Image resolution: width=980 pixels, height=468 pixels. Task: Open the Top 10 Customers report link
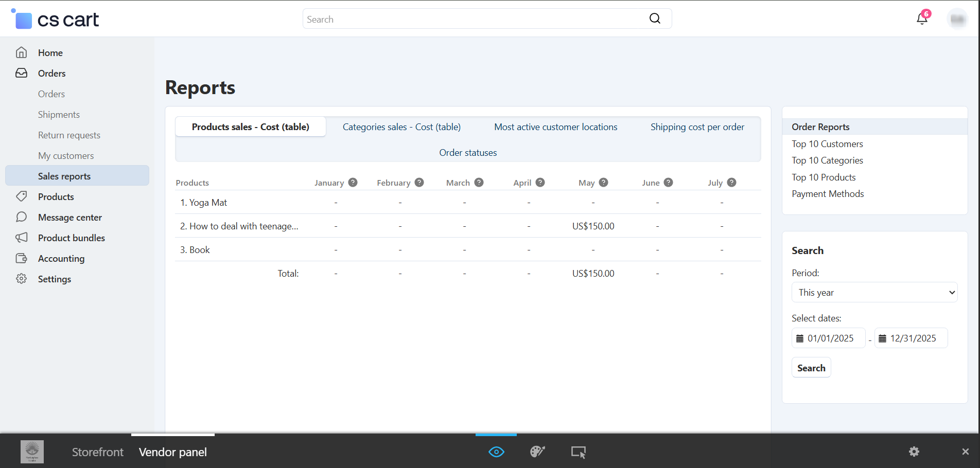[x=827, y=144]
